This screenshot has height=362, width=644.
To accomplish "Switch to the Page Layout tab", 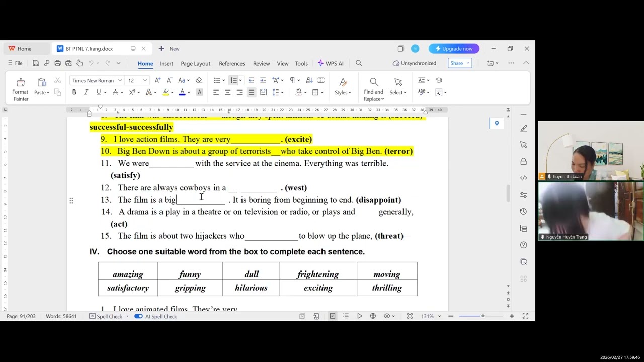I will [195, 63].
